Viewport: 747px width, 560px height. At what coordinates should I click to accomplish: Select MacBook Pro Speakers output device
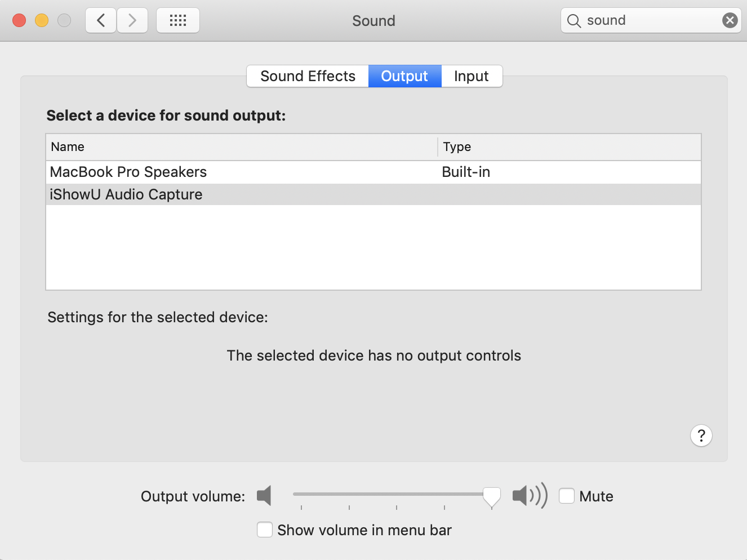pyautogui.click(x=128, y=172)
